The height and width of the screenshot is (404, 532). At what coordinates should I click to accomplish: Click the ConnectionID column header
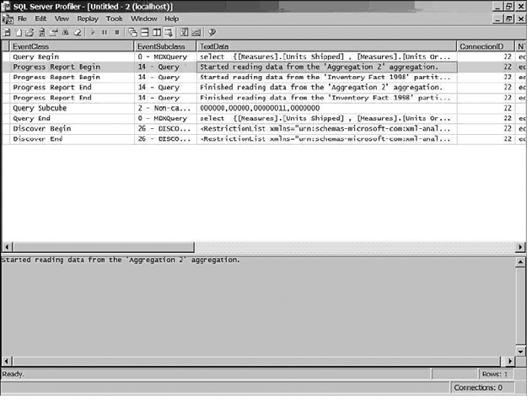click(x=486, y=46)
